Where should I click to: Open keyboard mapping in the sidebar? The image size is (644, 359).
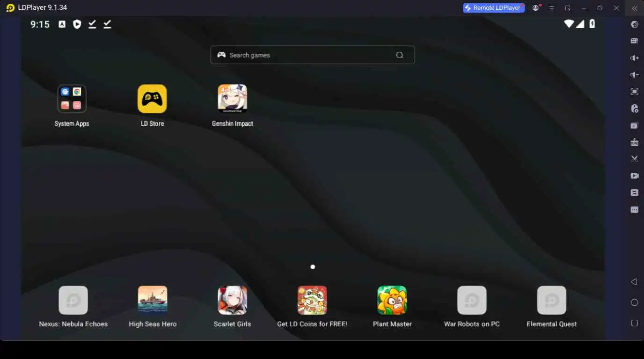pos(635,41)
